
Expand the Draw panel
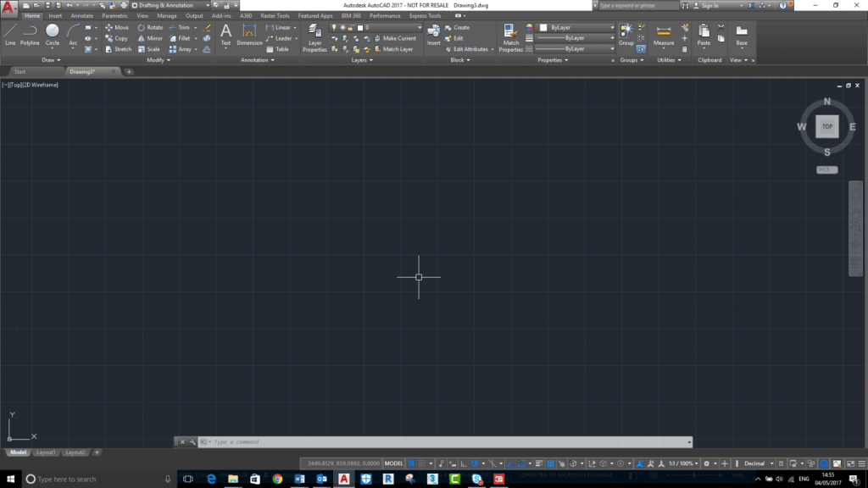coord(51,59)
